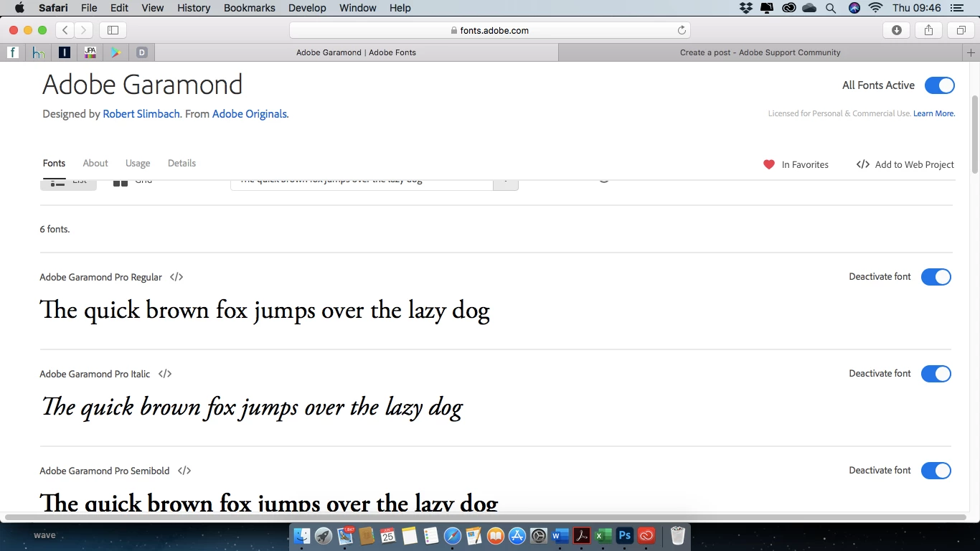980x551 pixels.
Task: Show all tabs overview button
Action: coord(961,30)
